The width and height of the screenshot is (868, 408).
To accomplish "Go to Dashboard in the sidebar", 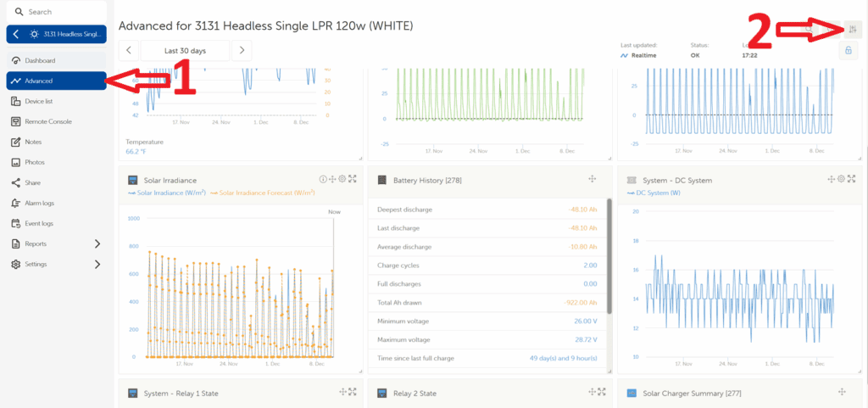I will tap(40, 61).
